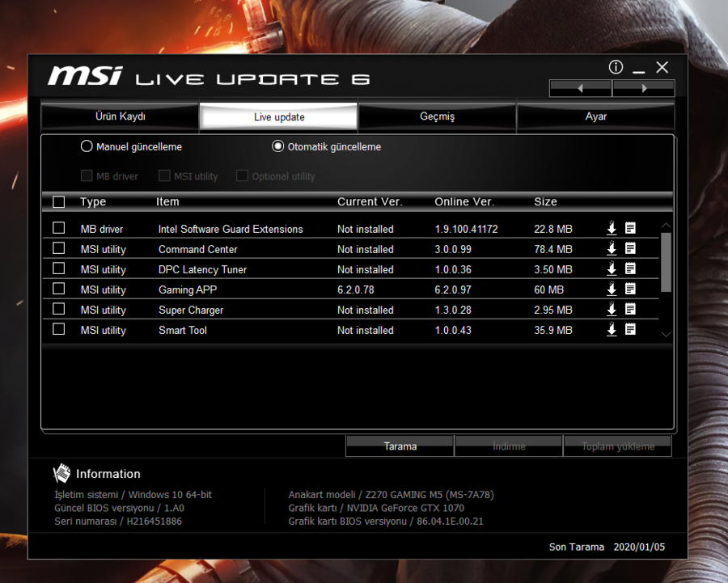Download Super Charger utility
Screen dimensions: 728x583
click(x=612, y=309)
